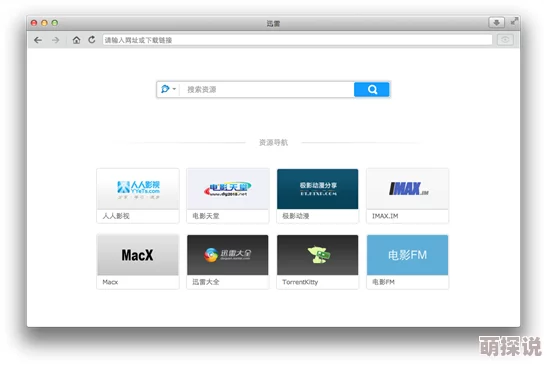Click the Macx caption label
This screenshot has width=547, height=365.
tap(110, 282)
